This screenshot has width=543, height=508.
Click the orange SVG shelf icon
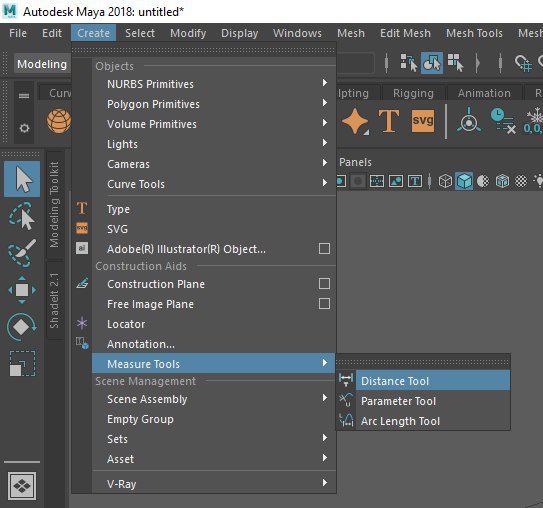pos(423,121)
